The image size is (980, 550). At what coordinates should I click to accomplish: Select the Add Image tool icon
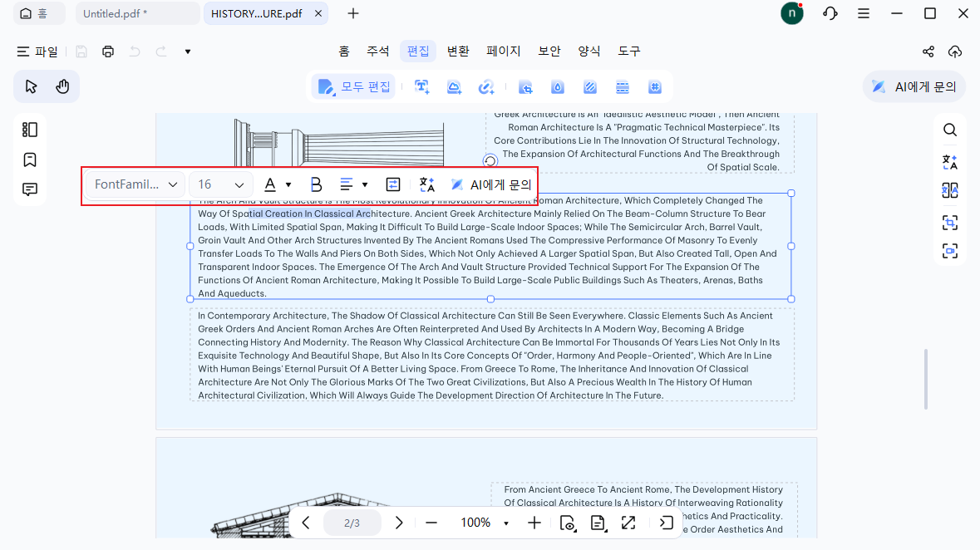[455, 87]
